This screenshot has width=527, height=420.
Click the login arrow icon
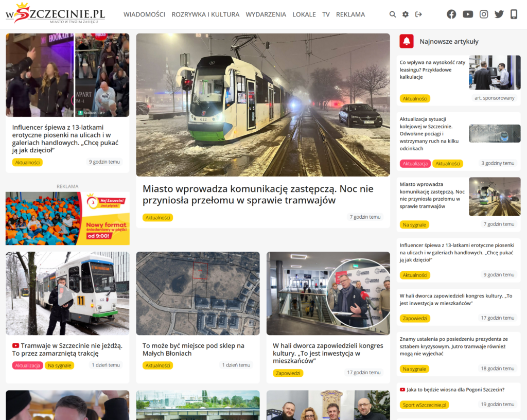pos(418,14)
